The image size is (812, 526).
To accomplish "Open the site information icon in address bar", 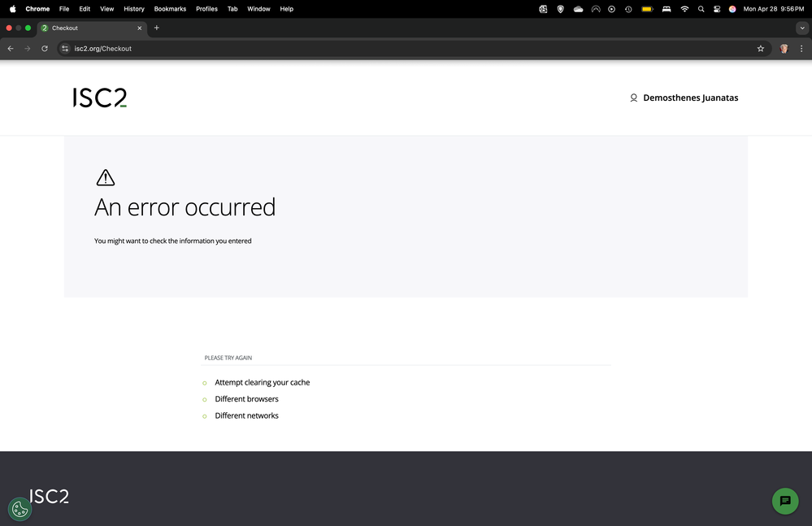I will pyautogui.click(x=64, y=49).
